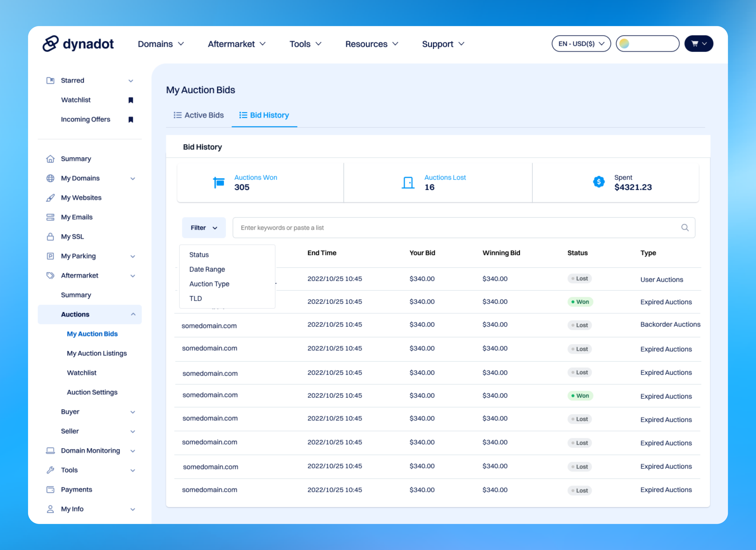Click the Payments wallet icon
This screenshot has height=550, width=756.
coord(50,490)
